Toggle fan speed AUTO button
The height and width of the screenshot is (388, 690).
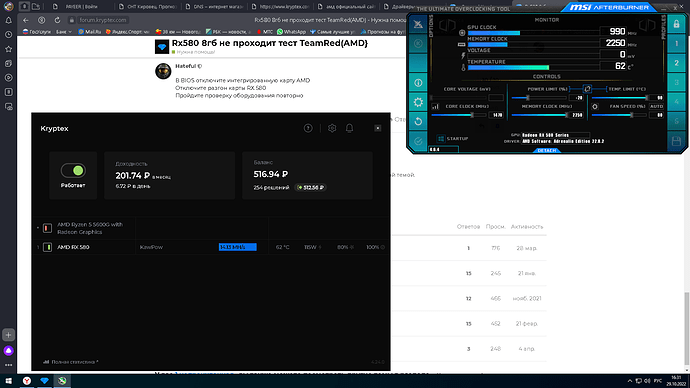tap(656, 106)
